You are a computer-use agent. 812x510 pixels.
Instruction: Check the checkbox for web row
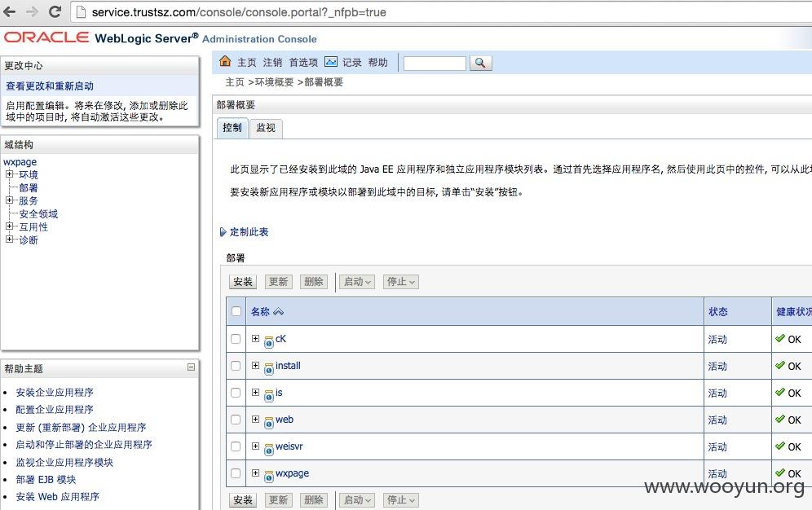236,420
